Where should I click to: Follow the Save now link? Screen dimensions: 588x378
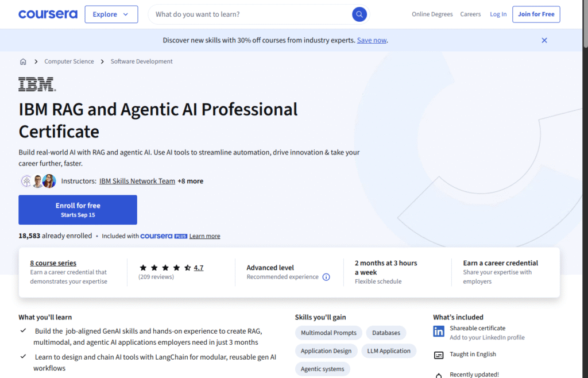tap(372, 40)
